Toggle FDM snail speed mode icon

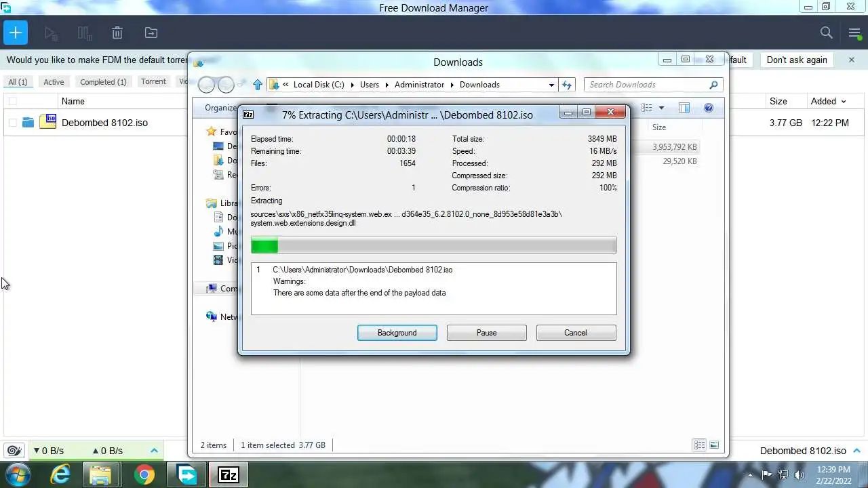pos(13,450)
